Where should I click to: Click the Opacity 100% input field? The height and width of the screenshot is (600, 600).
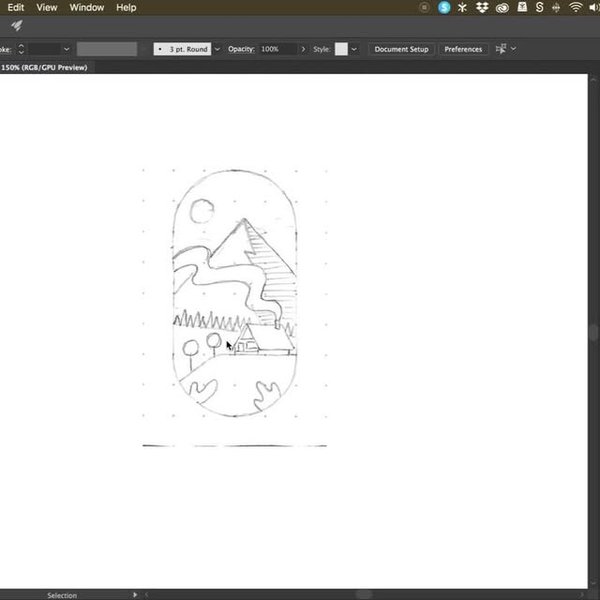click(277, 48)
